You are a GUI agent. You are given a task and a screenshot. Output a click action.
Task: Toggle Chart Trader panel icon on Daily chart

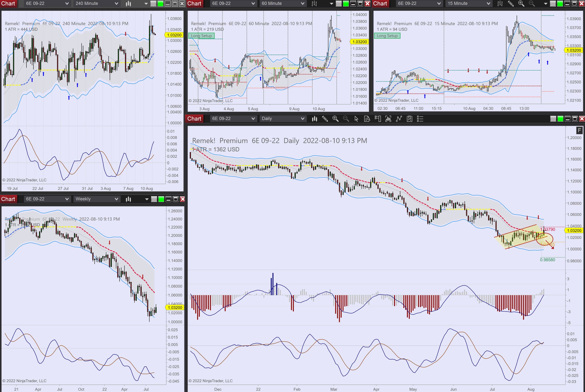[x=378, y=119]
